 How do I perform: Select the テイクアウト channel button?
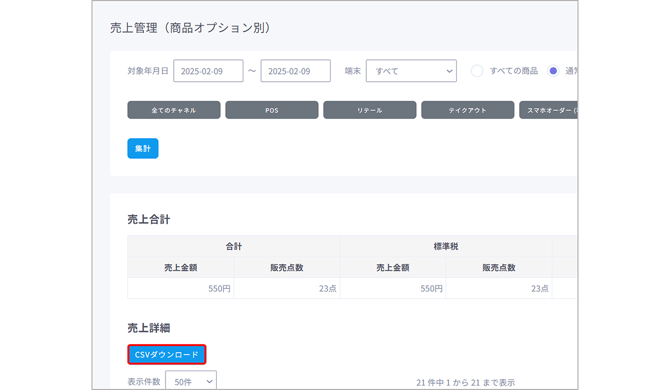(467, 110)
